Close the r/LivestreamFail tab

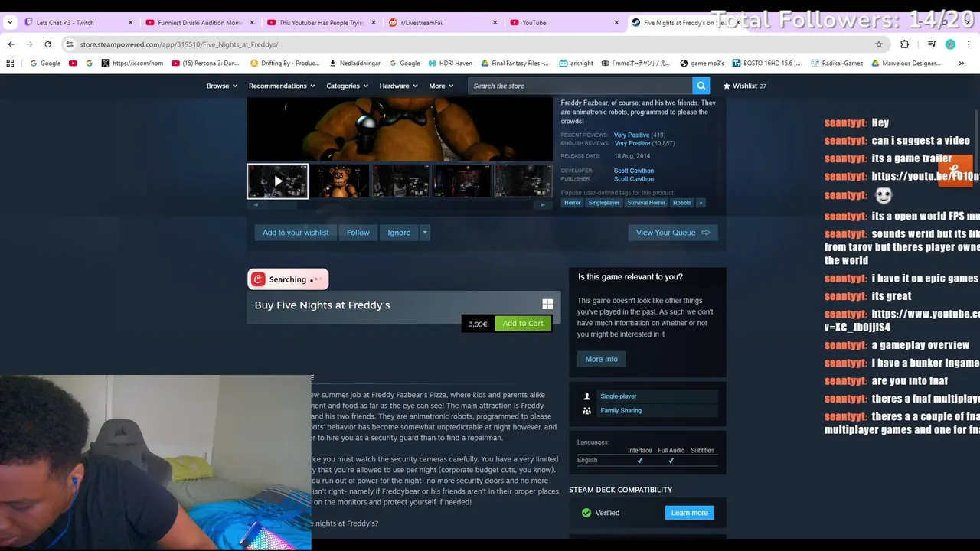point(495,22)
